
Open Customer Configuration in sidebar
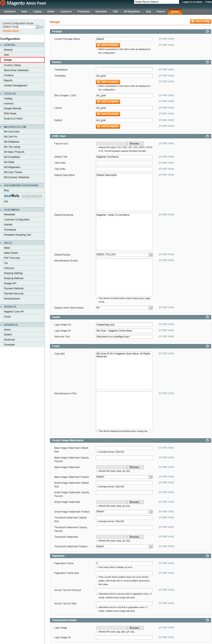pyautogui.click(x=16, y=220)
